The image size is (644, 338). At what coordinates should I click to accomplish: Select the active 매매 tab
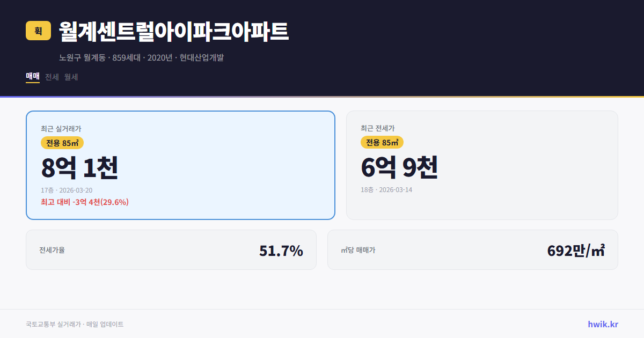[x=32, y=77]
